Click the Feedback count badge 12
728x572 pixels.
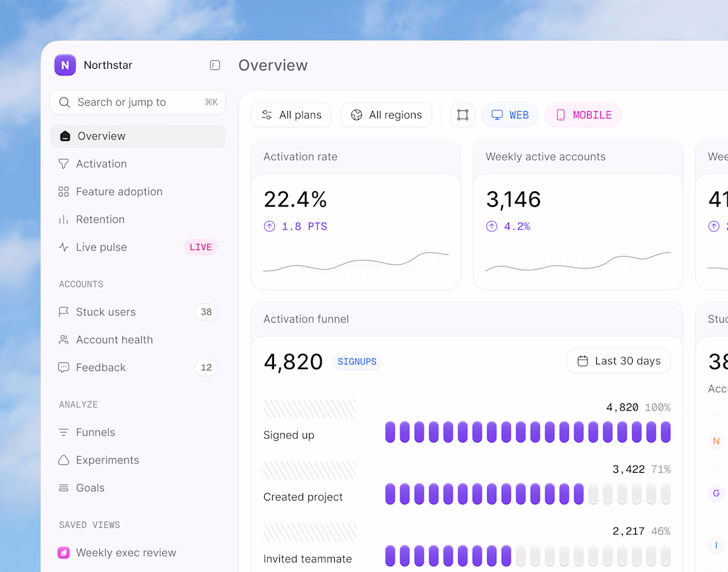206,368
